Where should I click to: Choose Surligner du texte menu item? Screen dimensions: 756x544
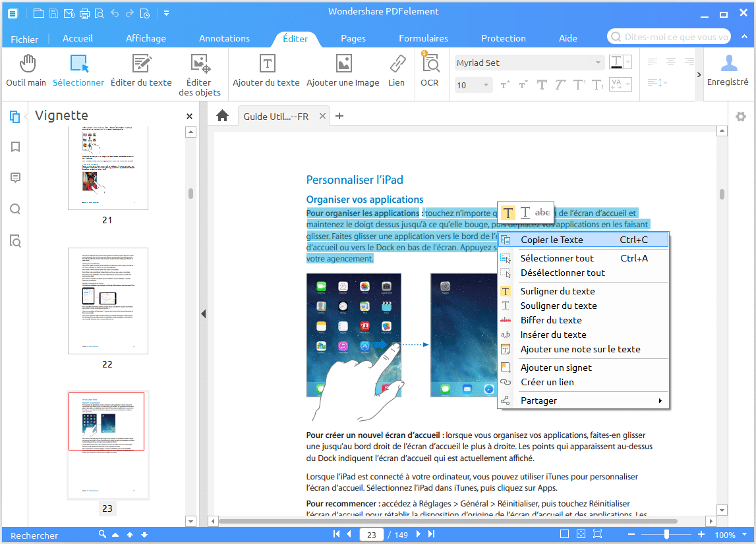[584, 291]
